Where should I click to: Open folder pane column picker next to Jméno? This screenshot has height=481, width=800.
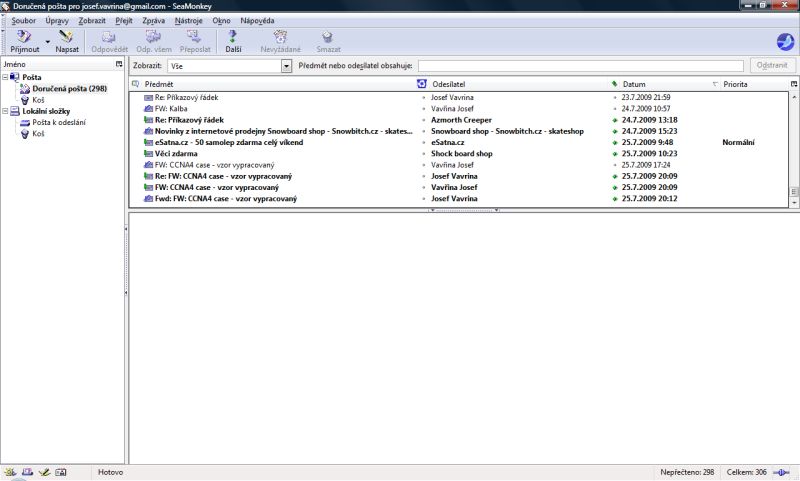[x=119, y=64]
